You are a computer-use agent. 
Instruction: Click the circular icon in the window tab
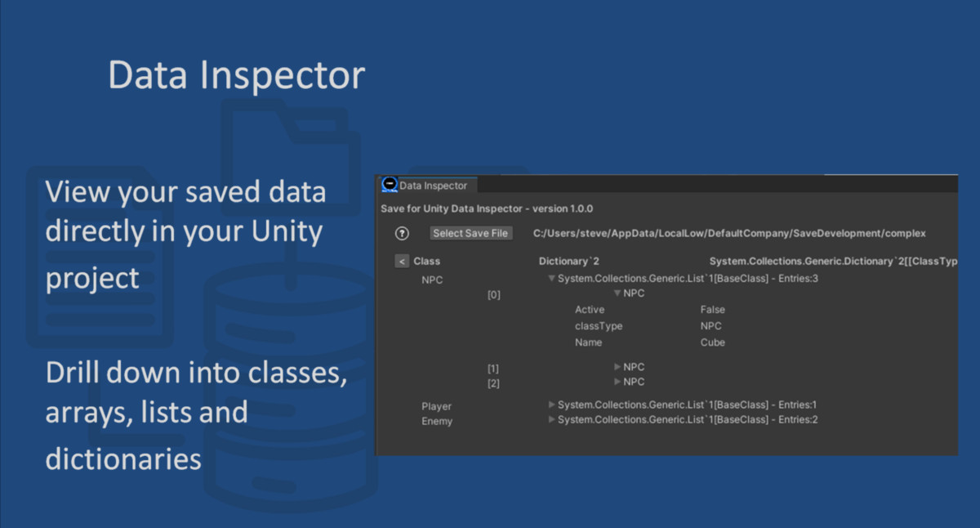pyautogui.click(x=390, y=186)
